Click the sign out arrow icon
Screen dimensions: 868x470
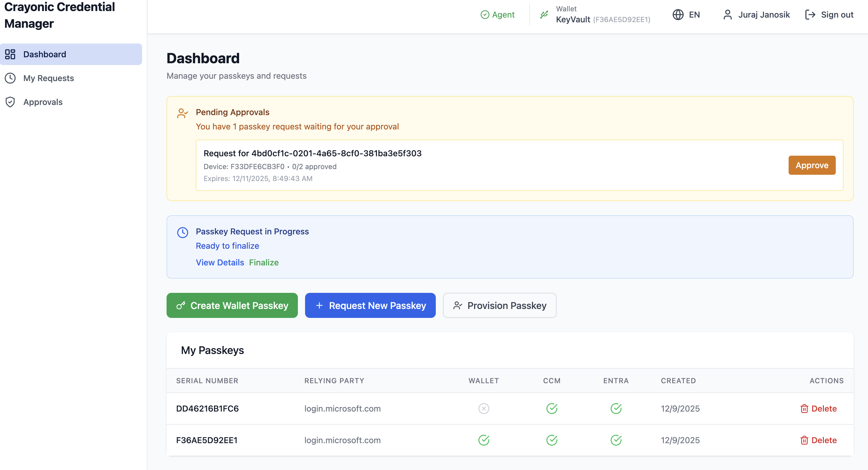click(x=810, y=15)
